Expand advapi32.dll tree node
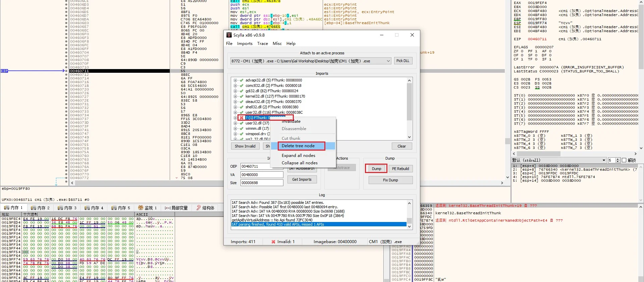644x282 pixels. pyautogui.click(x=235, y=80)
